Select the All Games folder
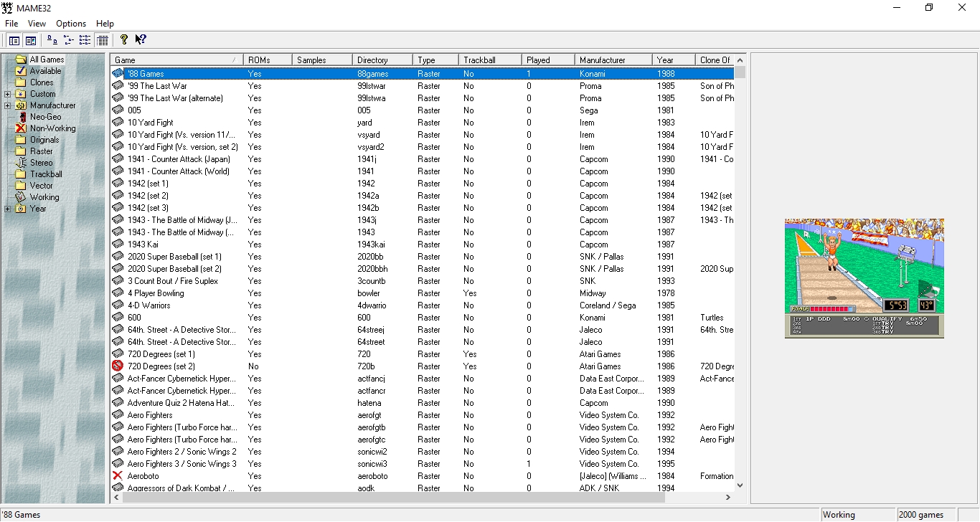Image resolution: width=980 pixels, height=522 pixels. click(47, 60)
